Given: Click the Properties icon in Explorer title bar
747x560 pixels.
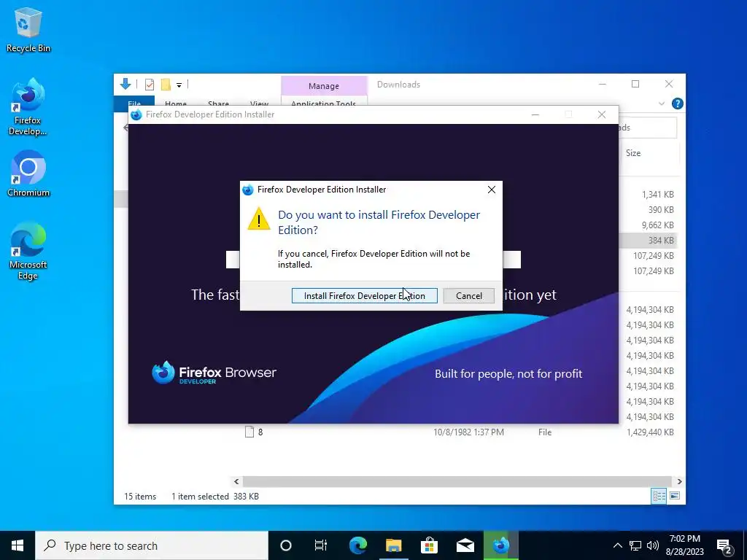Looking at the screenshot, I should (x=150, y=85).
